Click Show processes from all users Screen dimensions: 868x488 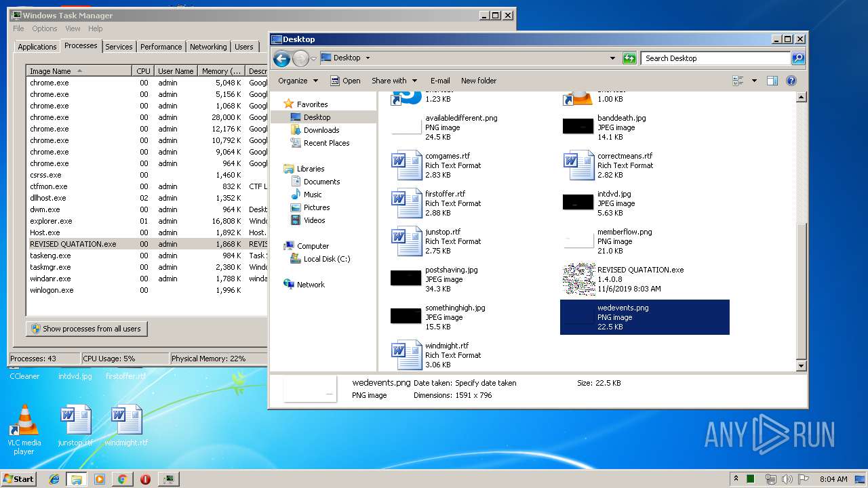pos(87,329)
